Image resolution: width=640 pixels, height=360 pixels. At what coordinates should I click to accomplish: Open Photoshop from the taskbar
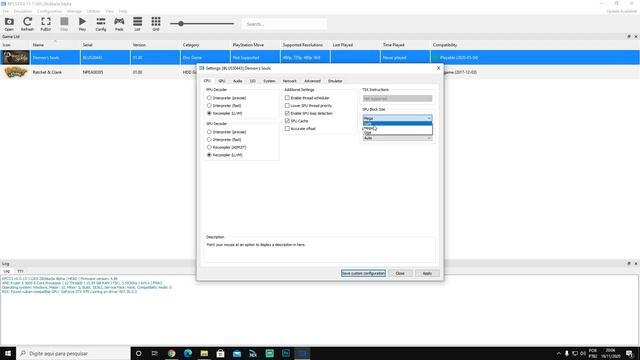point(286,353)
